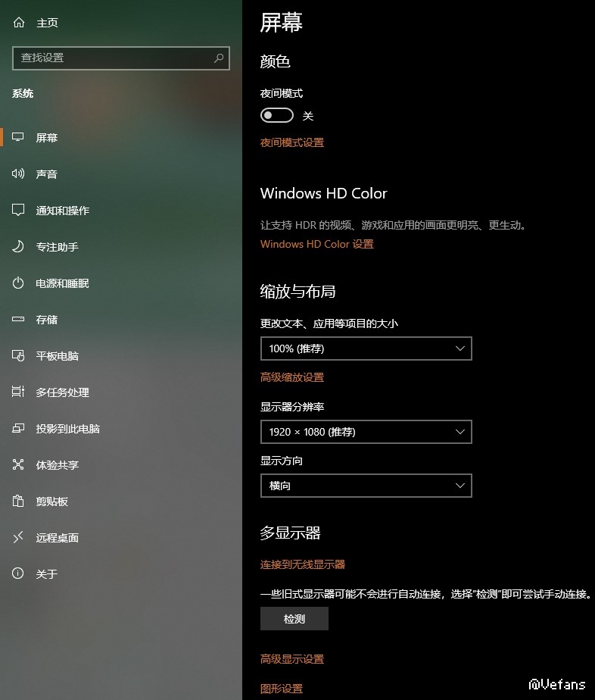The height and width of the screenshot is (700, 595).
Task: Click the Find a setting (查找设置) field
Action: click(x=121, y=58)
